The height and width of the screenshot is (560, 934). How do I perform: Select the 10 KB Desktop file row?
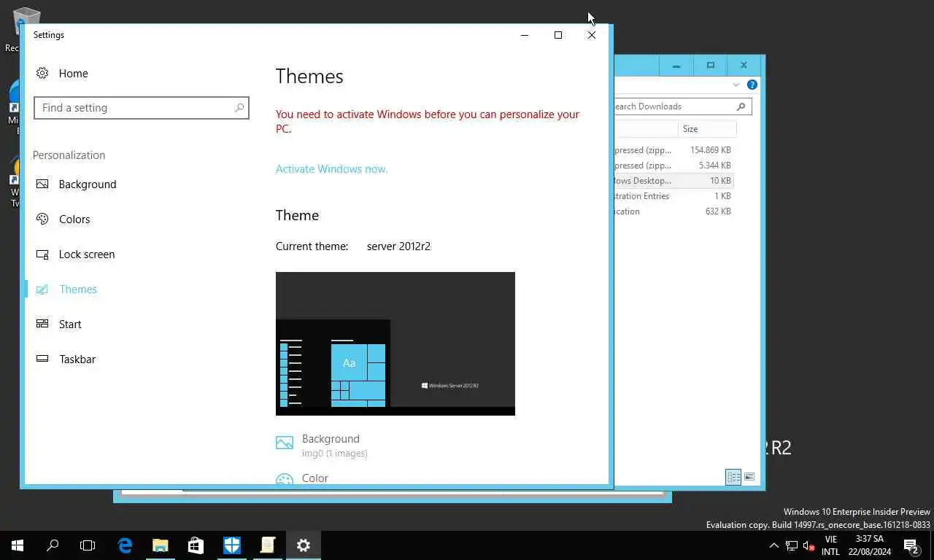pyautogui.click(x=673, y=181)
